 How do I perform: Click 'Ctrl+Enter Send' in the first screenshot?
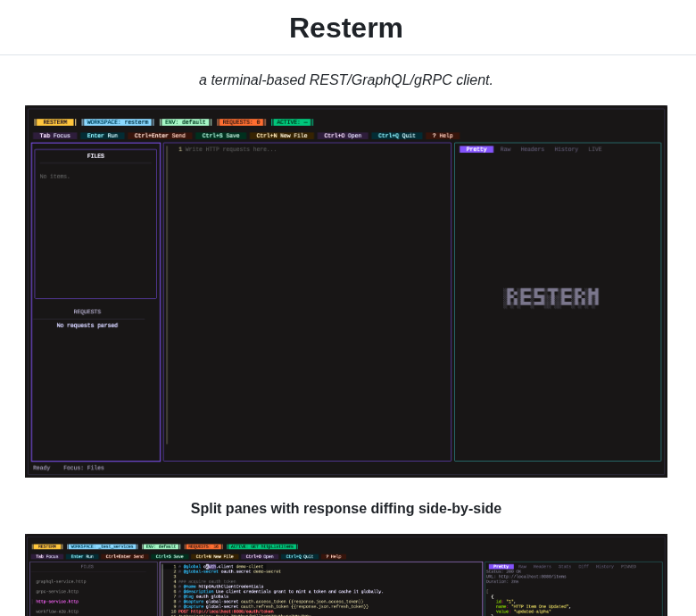click(x=160, y=136)
